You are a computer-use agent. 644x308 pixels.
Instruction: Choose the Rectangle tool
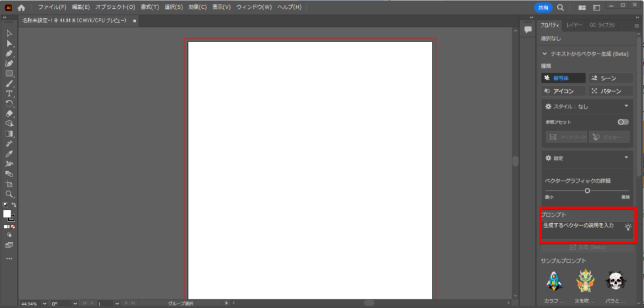[9, 74]
